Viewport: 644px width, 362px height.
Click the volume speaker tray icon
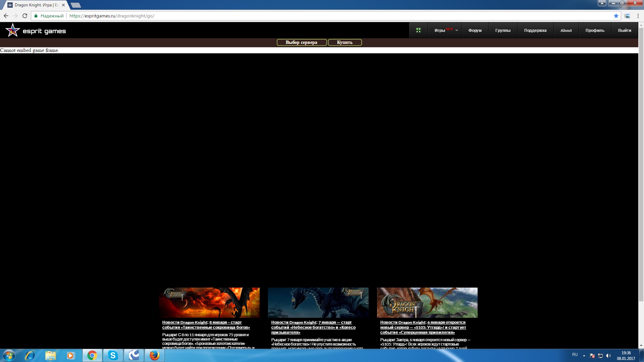tap(608, 356)
